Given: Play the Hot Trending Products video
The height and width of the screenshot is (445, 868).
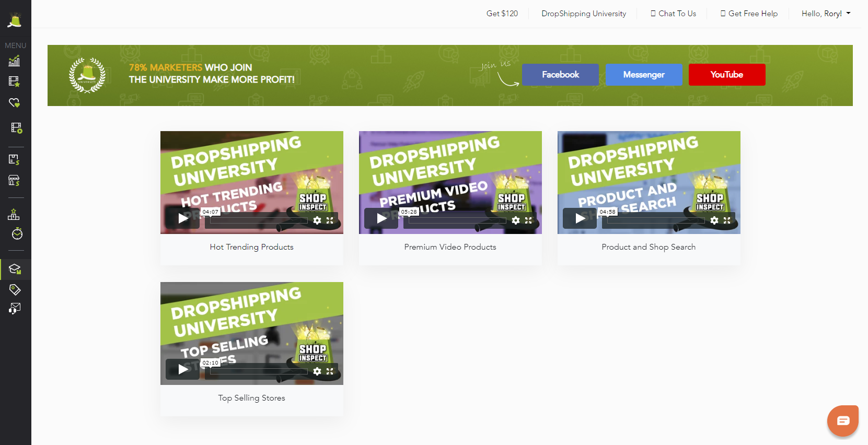Looking at the screenshot, I should pos(183,218).
